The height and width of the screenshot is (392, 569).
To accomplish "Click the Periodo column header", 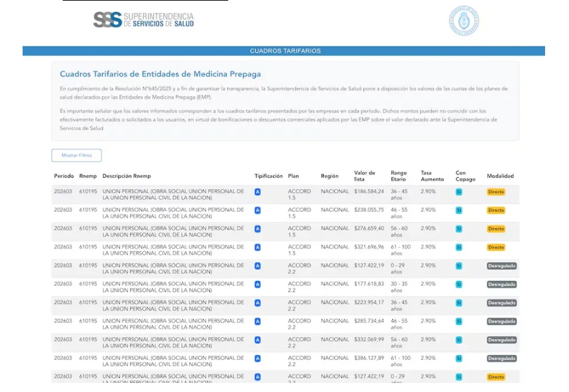I will tap(63, 176).
